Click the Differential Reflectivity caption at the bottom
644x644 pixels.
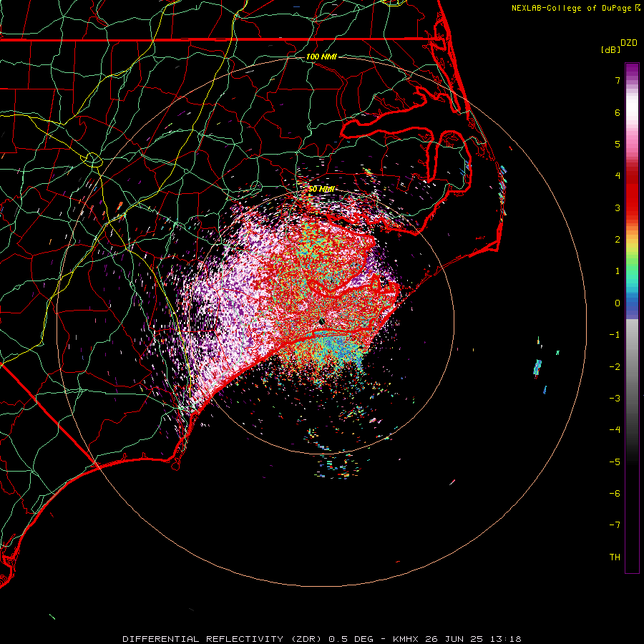coord(321,639)
